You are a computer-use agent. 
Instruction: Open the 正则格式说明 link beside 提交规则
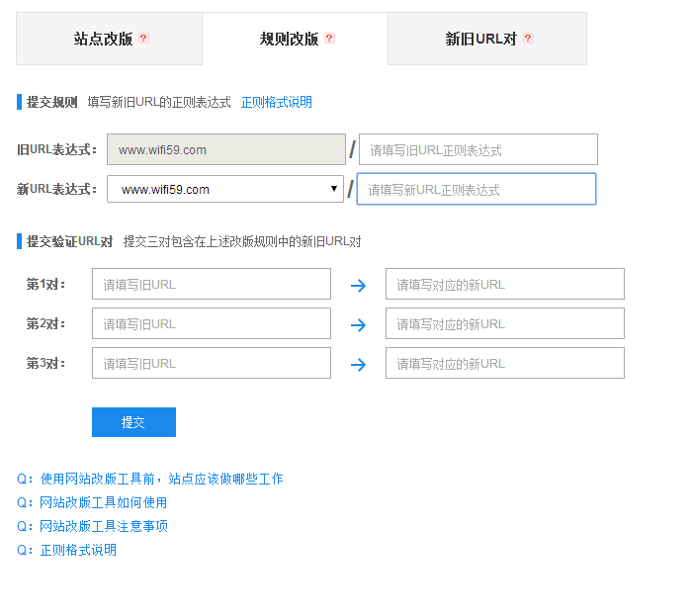276,102
